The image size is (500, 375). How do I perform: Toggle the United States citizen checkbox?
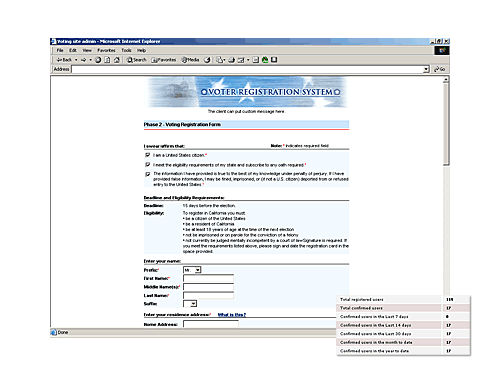coord(148,155)
